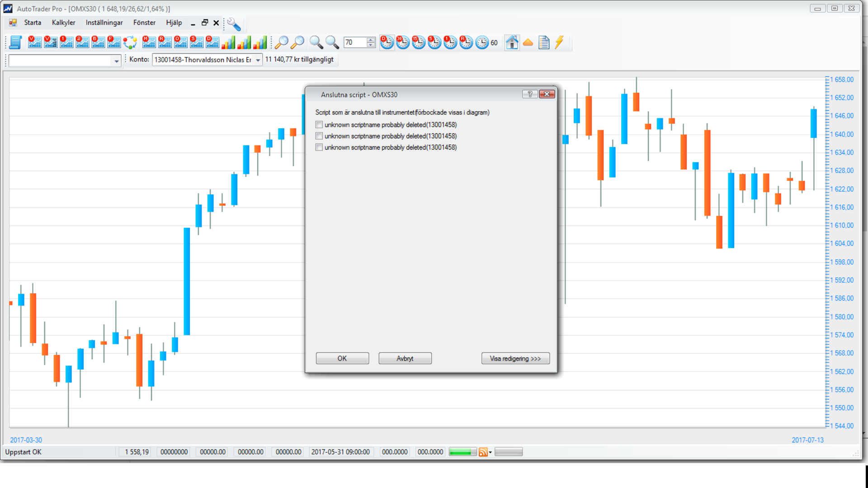Screen dimensions: 868x488
Task: Open the Kalkyler menu
Action: (x=63, y=23)
